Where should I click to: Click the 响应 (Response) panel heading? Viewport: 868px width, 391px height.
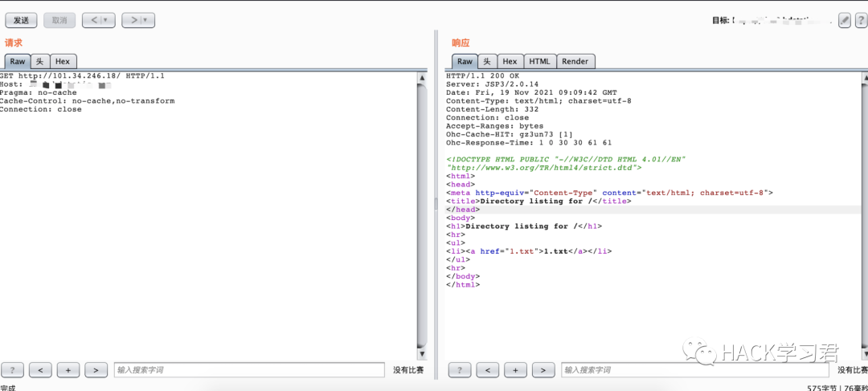461,43
